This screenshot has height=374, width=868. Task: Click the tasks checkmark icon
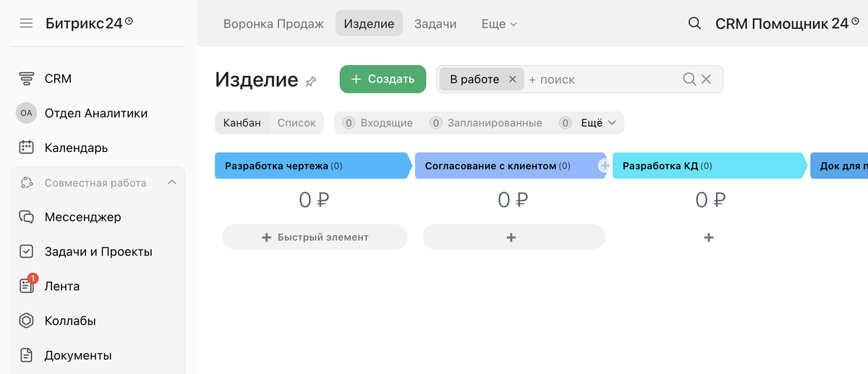click(27, 252)
